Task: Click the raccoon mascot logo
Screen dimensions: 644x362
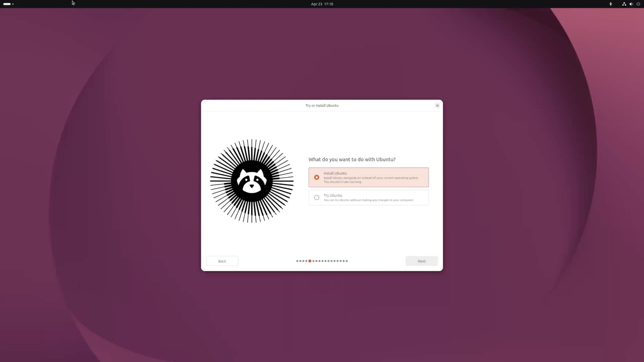Action: tap(252, 181)
